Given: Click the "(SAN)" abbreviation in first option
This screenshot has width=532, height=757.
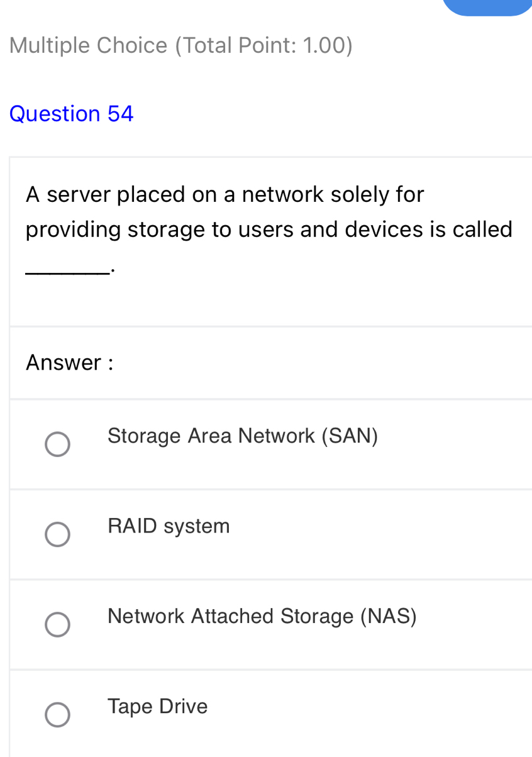Looking at the screenshot, I should click(350, 436).
